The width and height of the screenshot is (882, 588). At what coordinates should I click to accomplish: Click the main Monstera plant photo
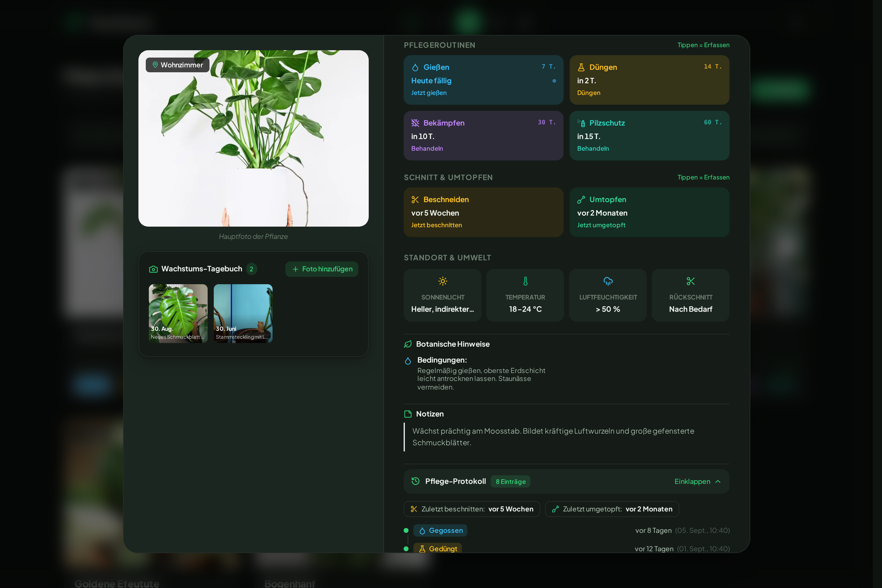(x=254, y=138)
